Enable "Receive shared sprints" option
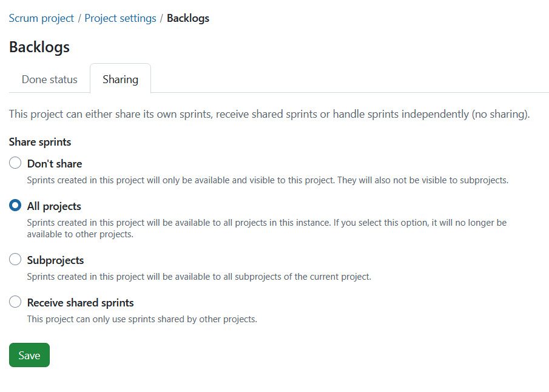Image resolution: width=549 pixels, height=392 pixels. 15,301
